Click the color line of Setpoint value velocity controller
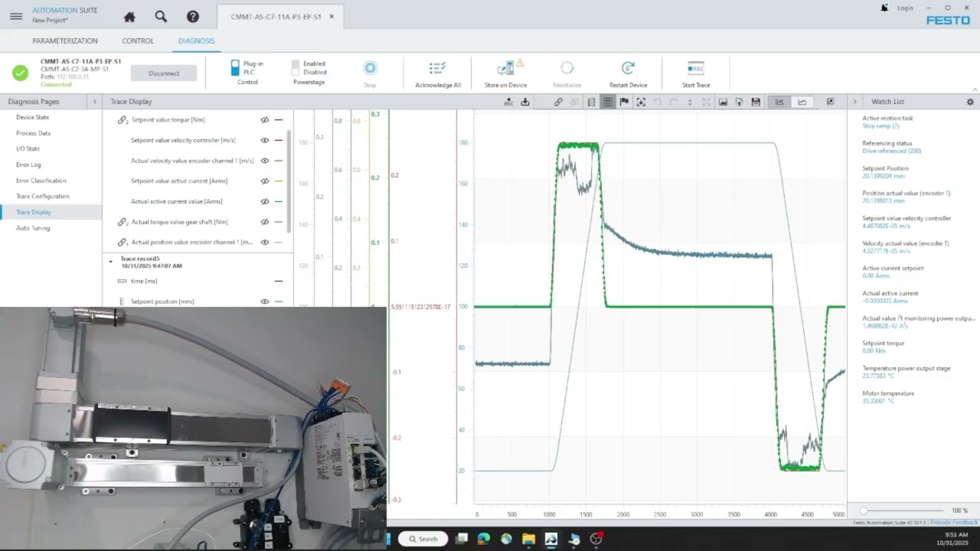This screenshot has height=551, width=980. pos(279,141)
